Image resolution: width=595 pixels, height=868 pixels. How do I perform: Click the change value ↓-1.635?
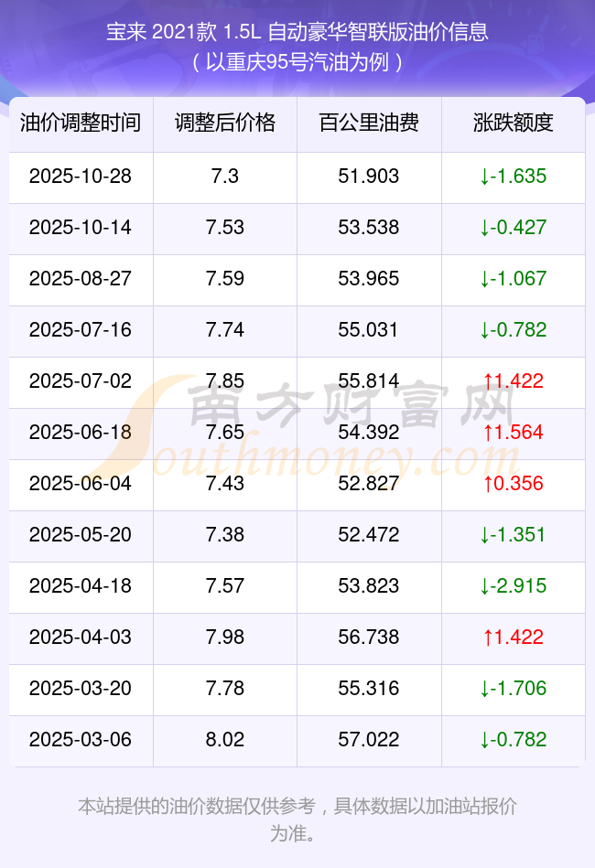513,177
